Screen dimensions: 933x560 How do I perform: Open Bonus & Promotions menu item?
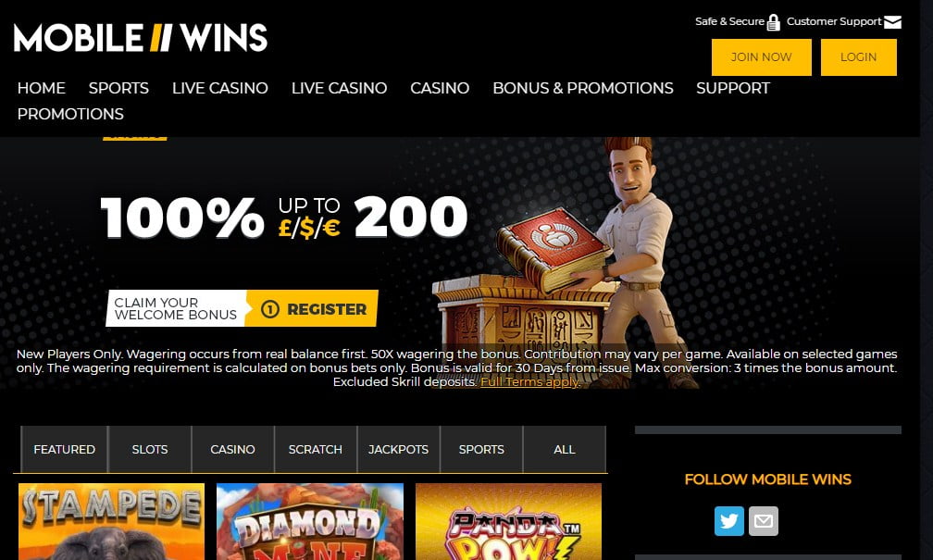click(582, 88)
